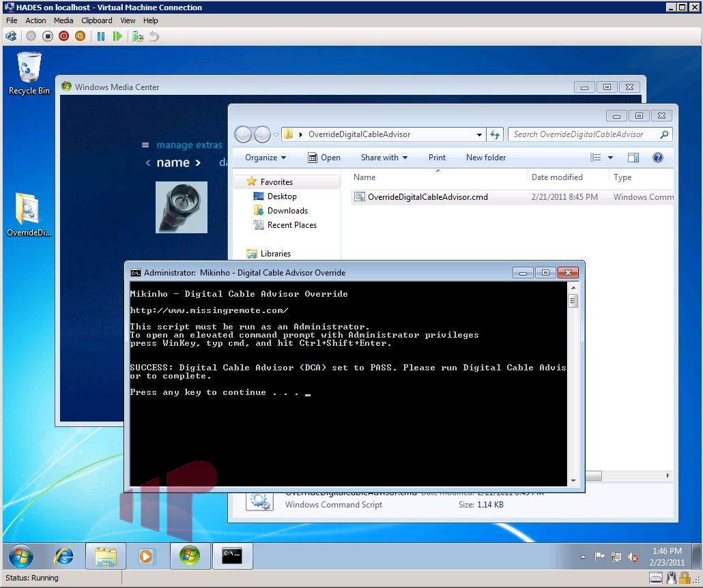Click the Open button in Explorer toolbar
Viewport: 703px width, 588px height.
(x=324, y=158)
